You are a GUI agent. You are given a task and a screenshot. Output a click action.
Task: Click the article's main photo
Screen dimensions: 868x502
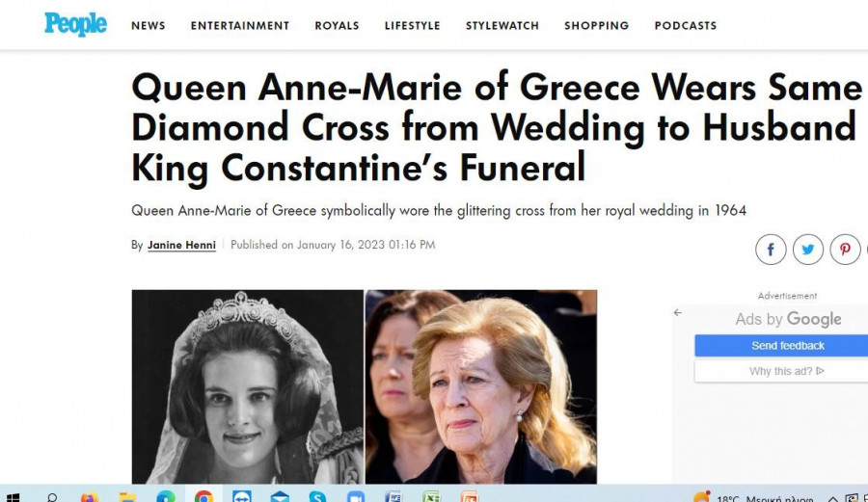365,386
